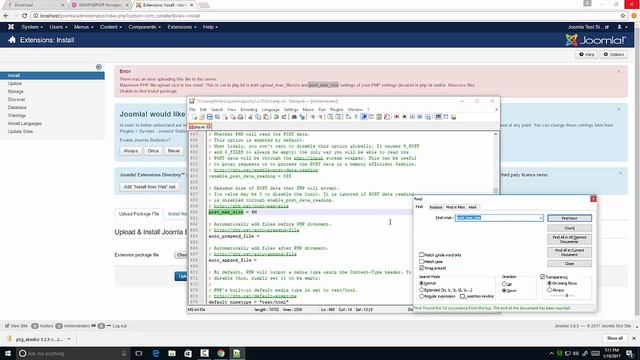Open pkg_akeeba download item chevron menu
This screenshot has width=640, height=360.
(69, 339)
